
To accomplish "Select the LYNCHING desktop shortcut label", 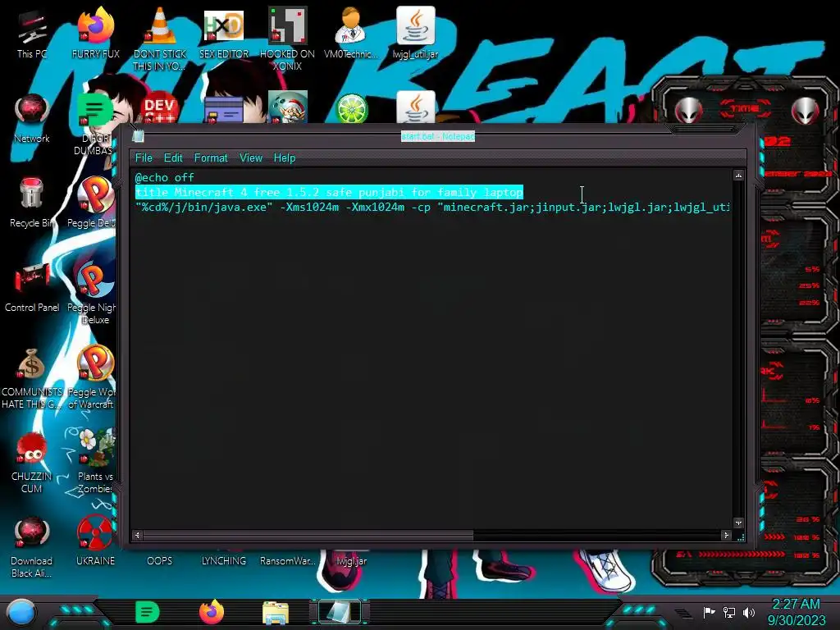I will 224,561.
